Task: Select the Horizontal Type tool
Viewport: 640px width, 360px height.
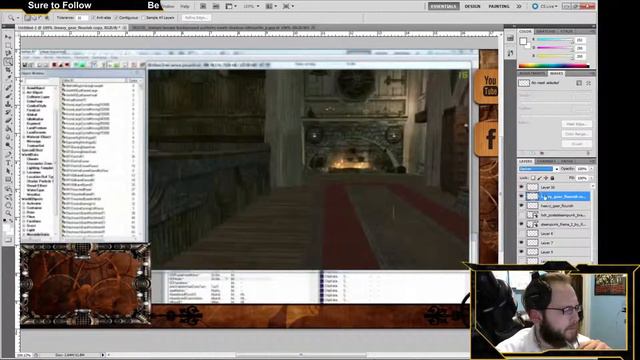Action: click(x=8, y=163)
